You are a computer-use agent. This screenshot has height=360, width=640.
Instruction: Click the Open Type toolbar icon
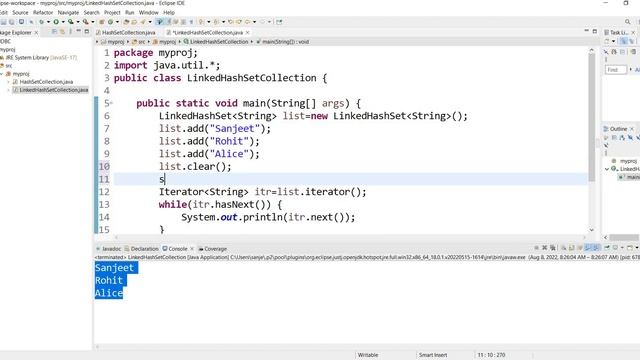126,22
